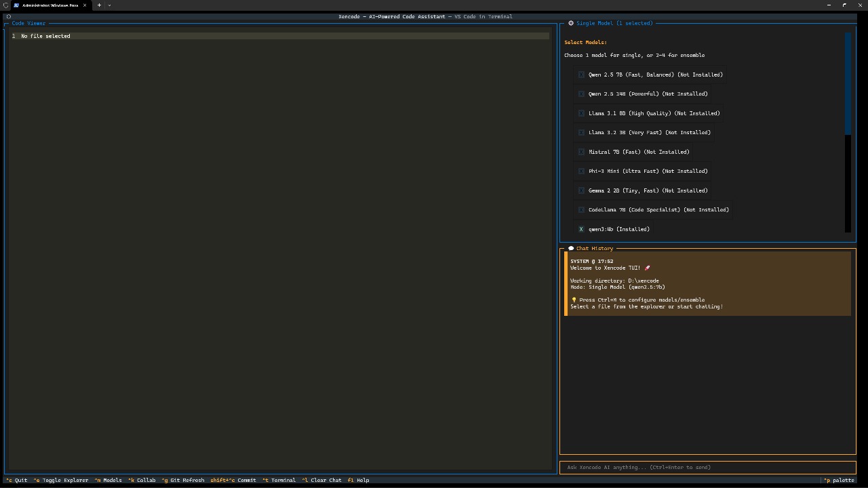Viewport: 868px width, 488px height.
Task: Click the 'Select Models:' heading
Action: click(585, 42)
